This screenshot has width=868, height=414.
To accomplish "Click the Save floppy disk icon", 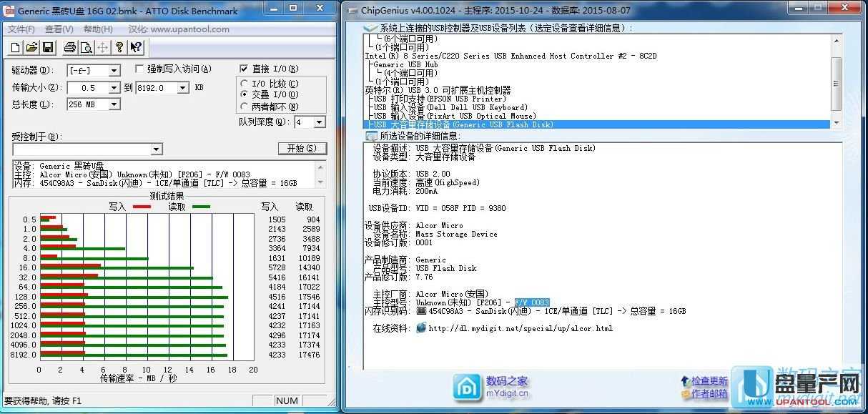I will coord(48,48).
